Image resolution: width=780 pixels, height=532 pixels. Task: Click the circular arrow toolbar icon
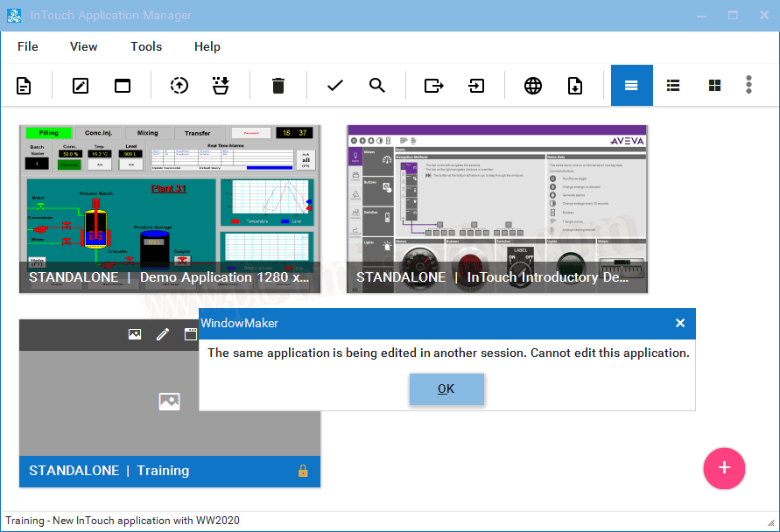[x=179, y=86]
